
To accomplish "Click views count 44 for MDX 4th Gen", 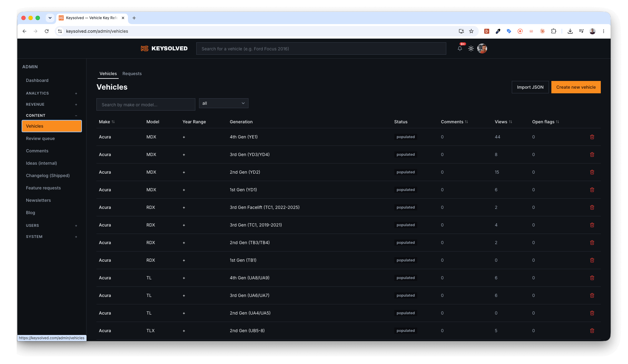I will pyautogui.click(x=497, y=137).
